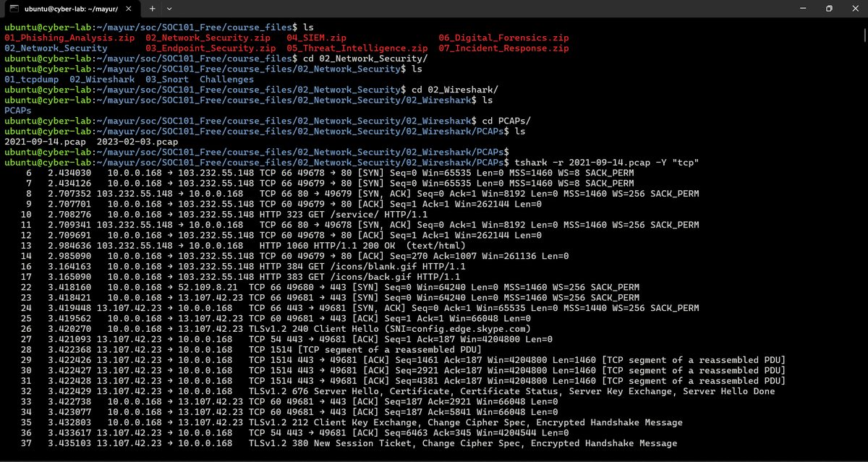This screenshot has width=868, height=462.
Task: Click the blue PCAPs directory listing
Action: [18, 111]
